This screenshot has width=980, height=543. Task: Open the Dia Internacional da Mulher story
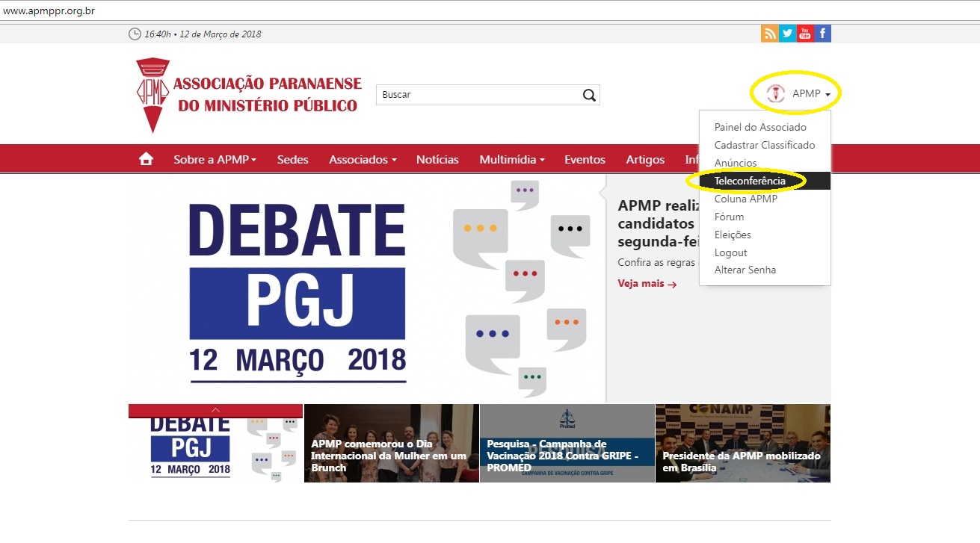click(x=392, y=443)
